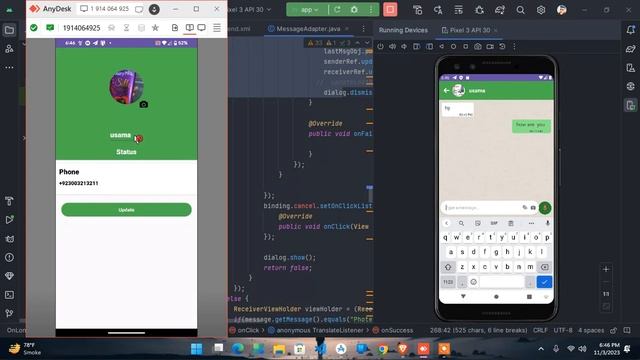Click 4 spaces indent setting in status bar

click(591, 330)
